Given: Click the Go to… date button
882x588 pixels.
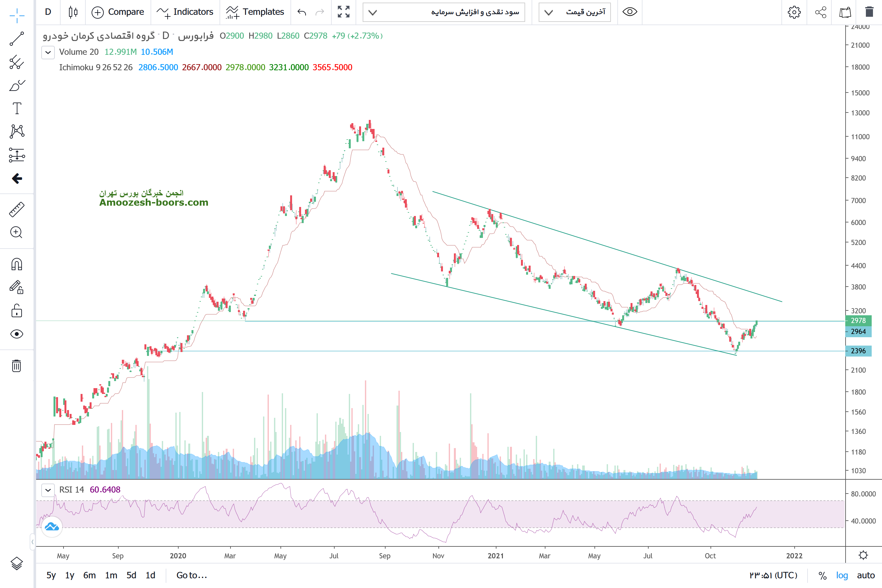Looking at the screenshot, I should tap(191, 575).
